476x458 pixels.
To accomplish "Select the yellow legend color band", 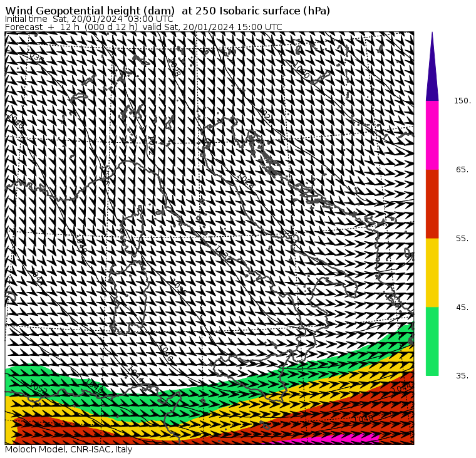I will click(x=432, y=273).
